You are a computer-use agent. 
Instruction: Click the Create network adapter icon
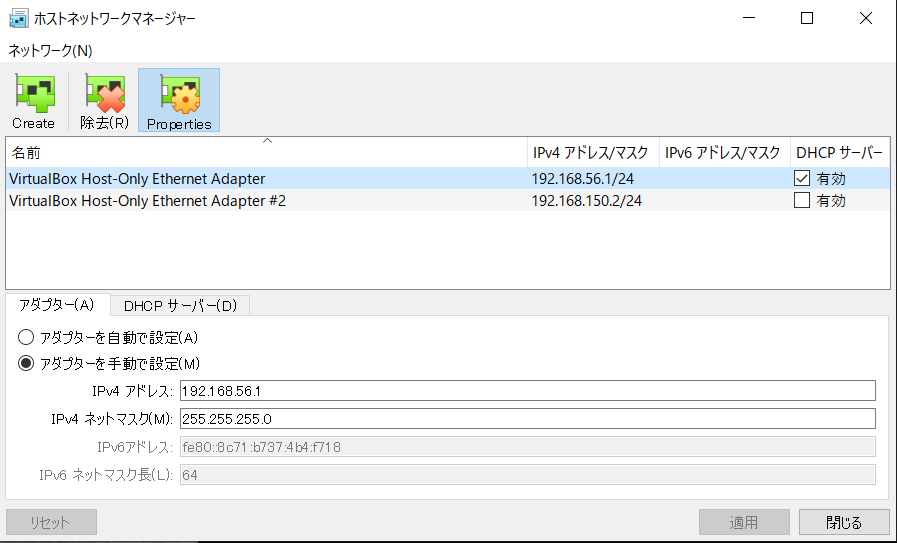point(34,101)
